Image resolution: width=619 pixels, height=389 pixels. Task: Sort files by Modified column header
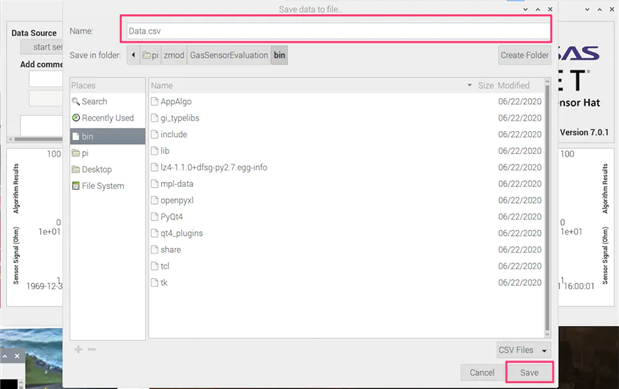coord(513,85)
